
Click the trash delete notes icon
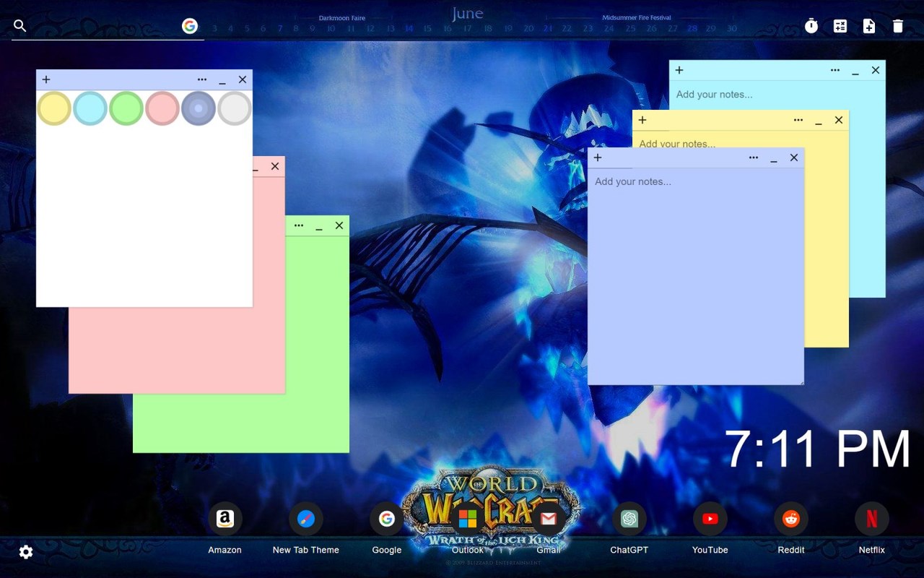pos(898,26)
